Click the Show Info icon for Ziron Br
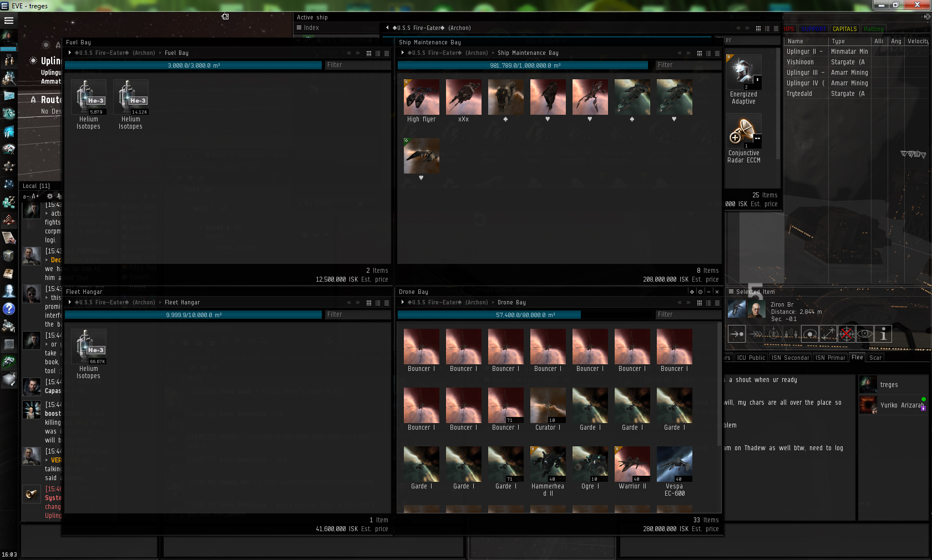The image size is (932, 560). [883, 334]
